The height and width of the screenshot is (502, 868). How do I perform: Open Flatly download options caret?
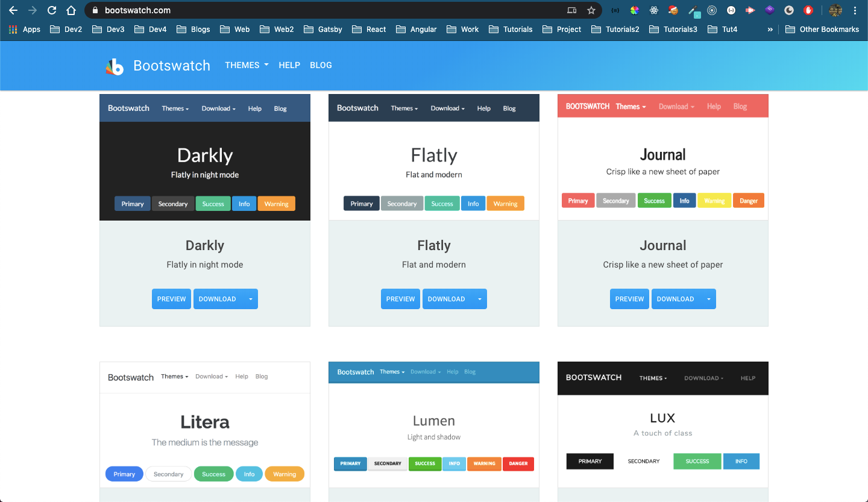[479, 299]
